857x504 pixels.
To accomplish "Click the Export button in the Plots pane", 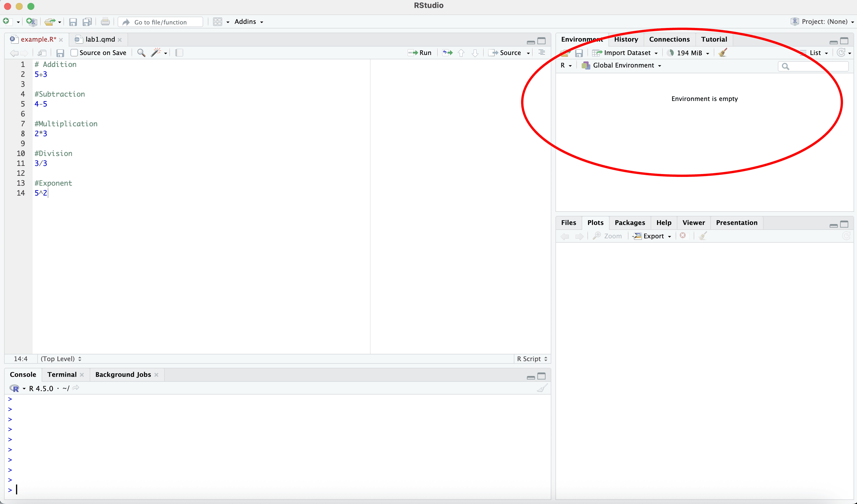I will pos(651,236).
